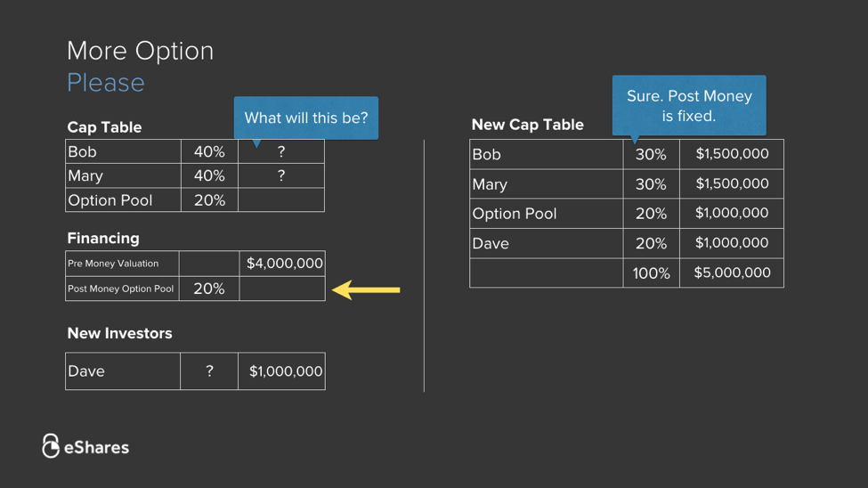Image resolution: width=868 pixels, height=488 pixels.
Task: Click Mary's question mark cell
Action: pos(281,176)
